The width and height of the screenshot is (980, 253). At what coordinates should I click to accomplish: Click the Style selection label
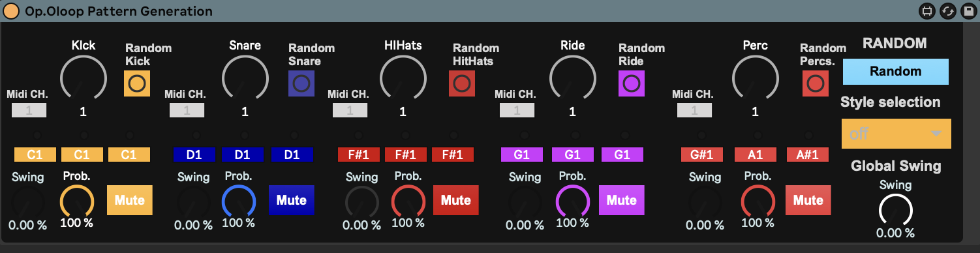(891, 102)
